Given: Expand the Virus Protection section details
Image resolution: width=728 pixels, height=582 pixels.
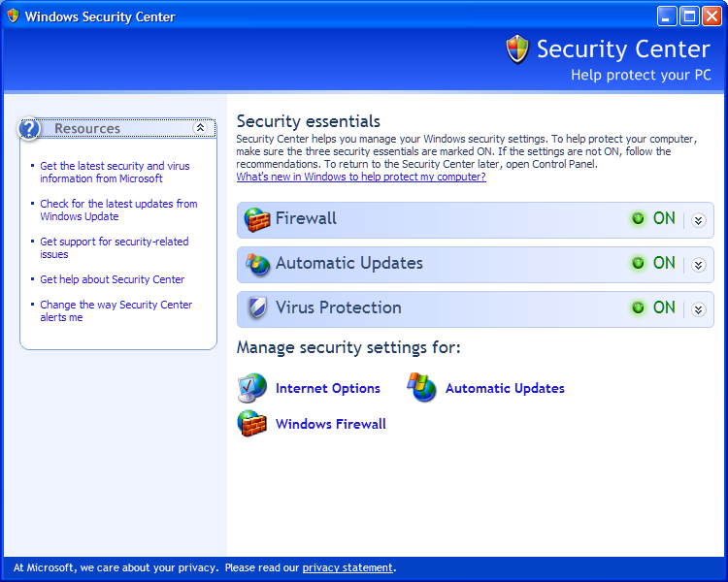Looking at the screenshot, I should 698,309.
